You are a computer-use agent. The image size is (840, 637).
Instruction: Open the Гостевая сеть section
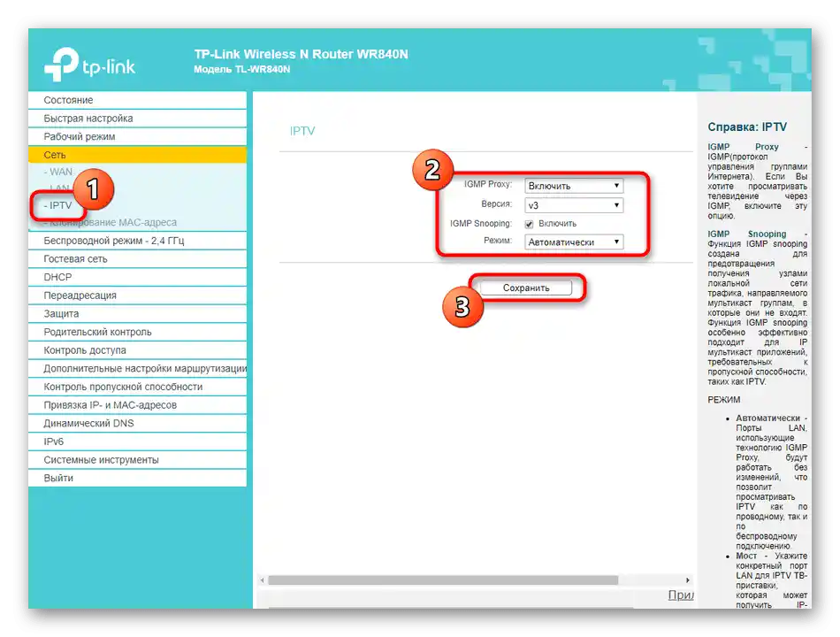pos(137,259)
